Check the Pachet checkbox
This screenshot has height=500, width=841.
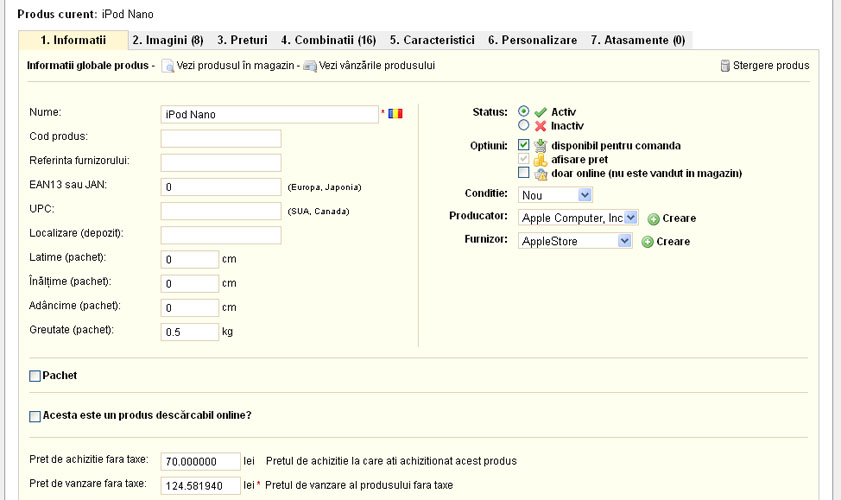tap(35, 376)
